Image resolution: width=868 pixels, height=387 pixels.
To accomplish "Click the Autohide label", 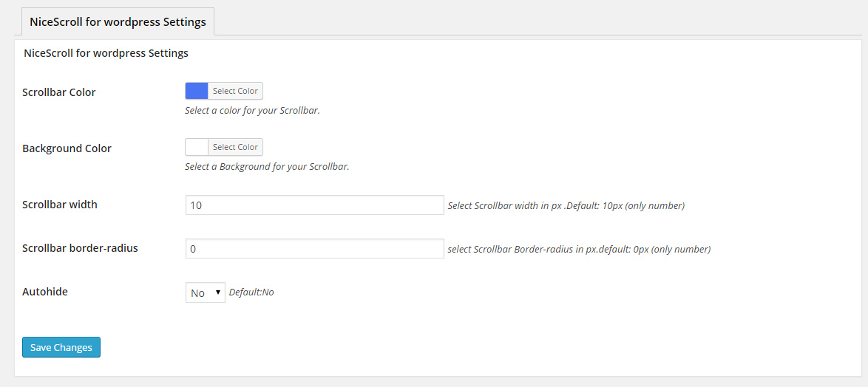I will click(x=45, y=291).
